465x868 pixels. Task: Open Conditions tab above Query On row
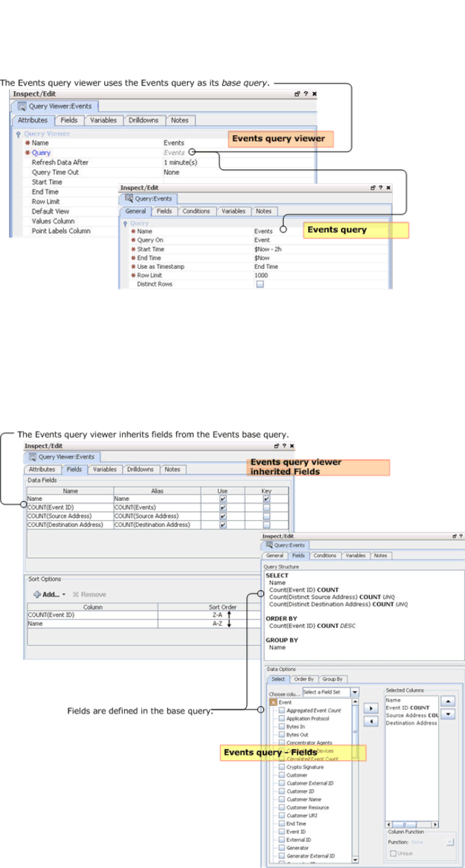point(197,211)
